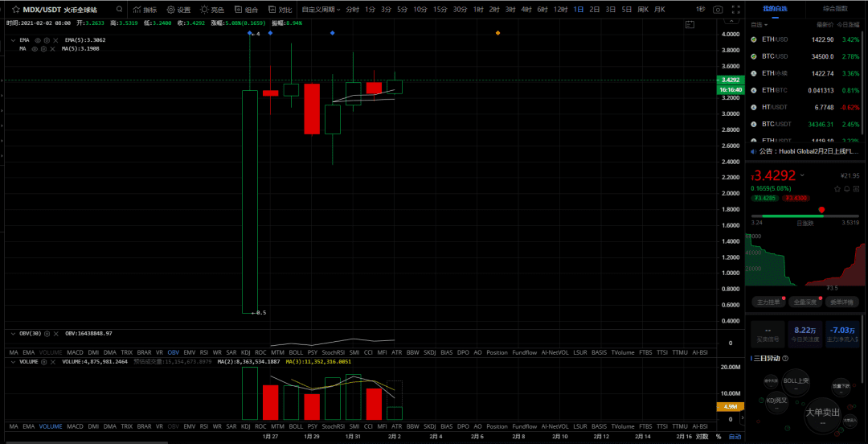The width and height of the screenshot is (868, 444).
Task: Favorite MDX/USDT with the star icon
Action: 17,10
